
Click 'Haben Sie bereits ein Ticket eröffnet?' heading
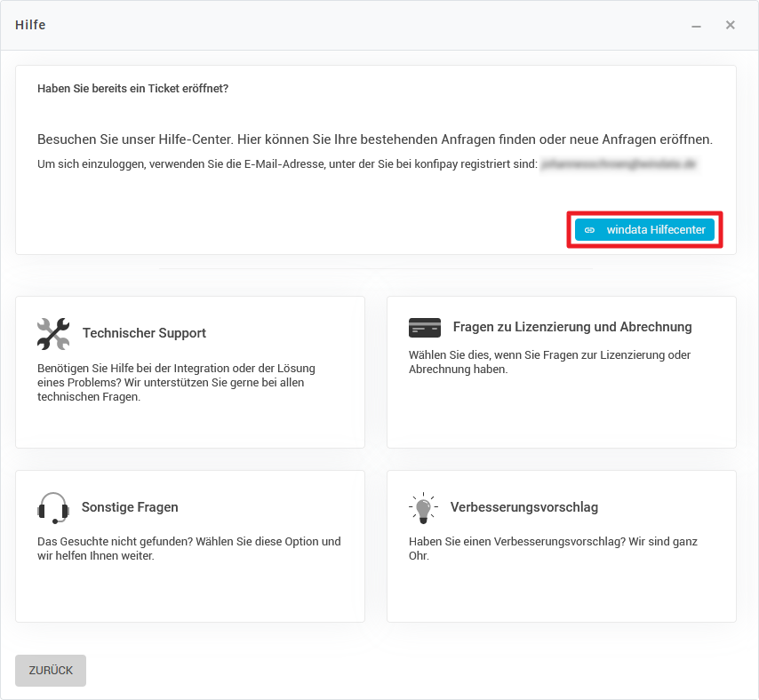132,89
